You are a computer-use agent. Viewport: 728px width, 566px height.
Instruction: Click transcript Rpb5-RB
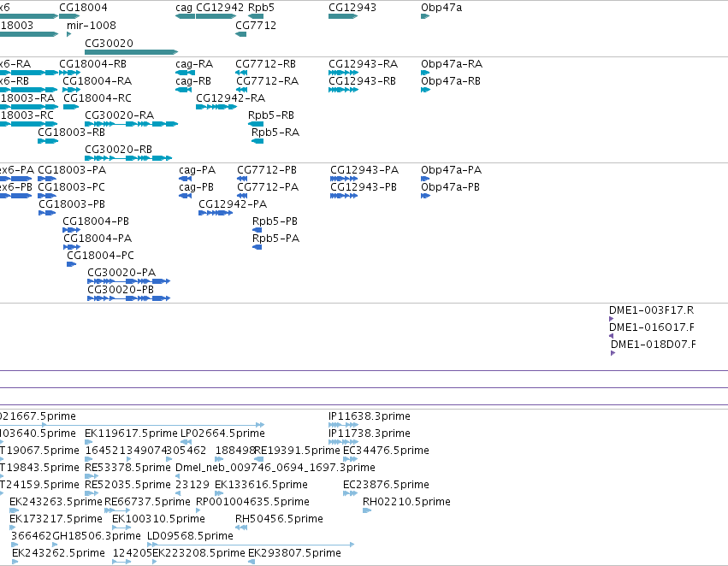pos(271,115)
